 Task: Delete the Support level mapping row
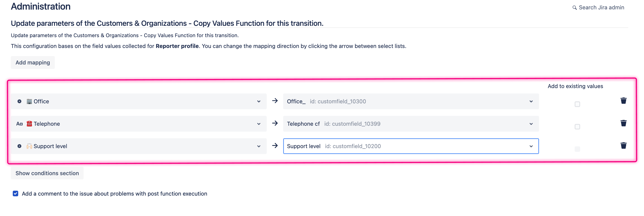pos(623,145)
